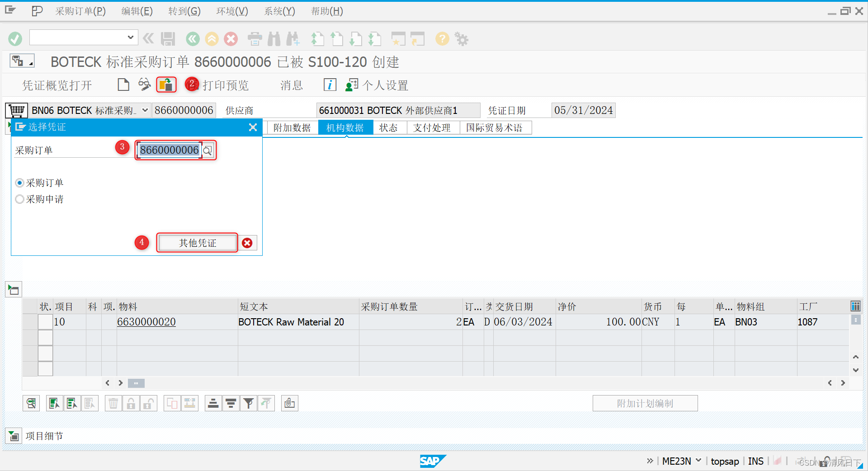The height and width of the screenshot is (471, 868).
Task: Click material link 6630000020
Action: click(146, 322)
